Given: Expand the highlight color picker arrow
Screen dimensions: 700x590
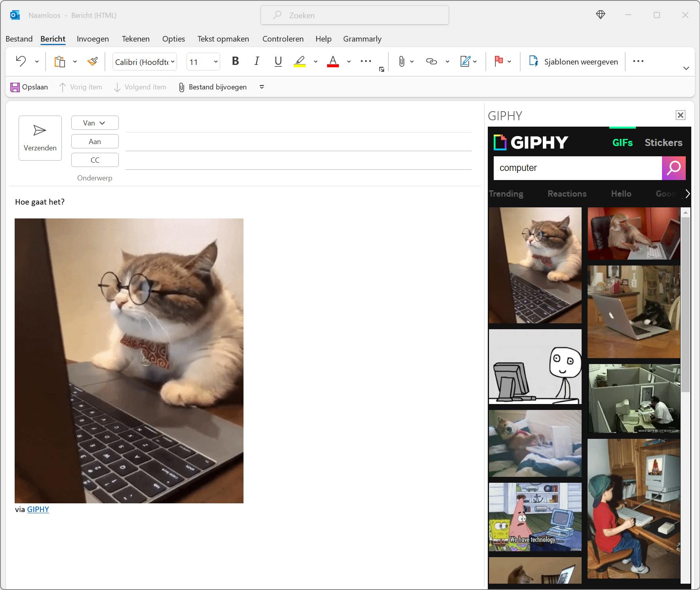Looking at the screenshot, I should [316, 62].
